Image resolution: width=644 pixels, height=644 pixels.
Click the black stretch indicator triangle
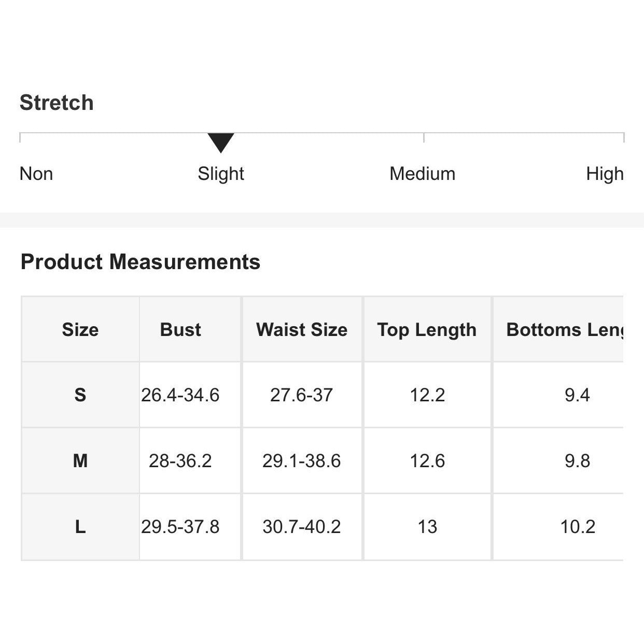pos(221,142)
